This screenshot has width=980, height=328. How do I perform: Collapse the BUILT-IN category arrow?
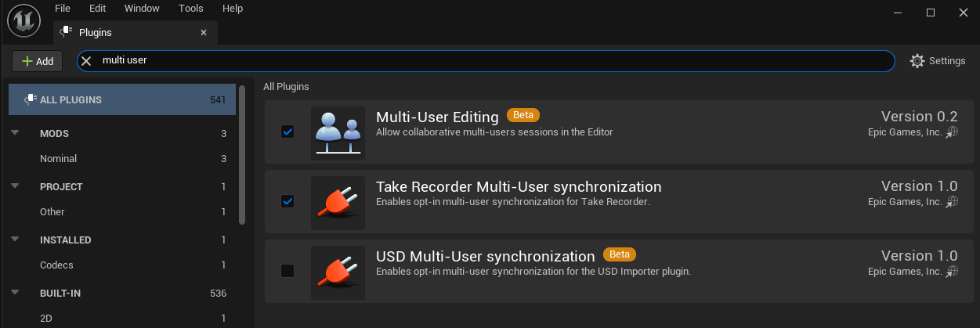[x=15, y=293]
